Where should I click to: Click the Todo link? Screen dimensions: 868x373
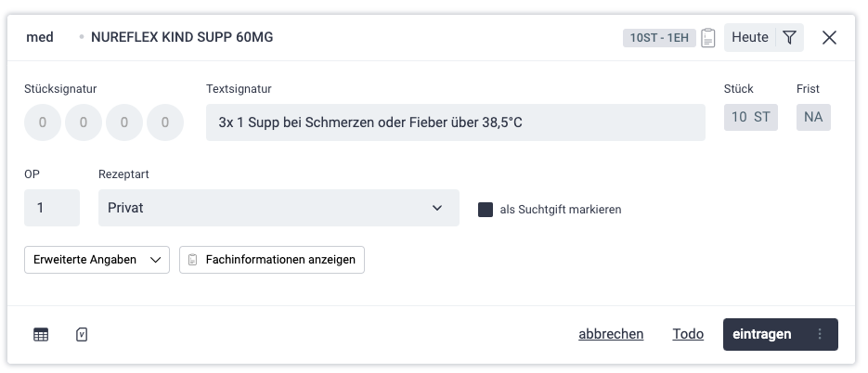click(688, 334)
